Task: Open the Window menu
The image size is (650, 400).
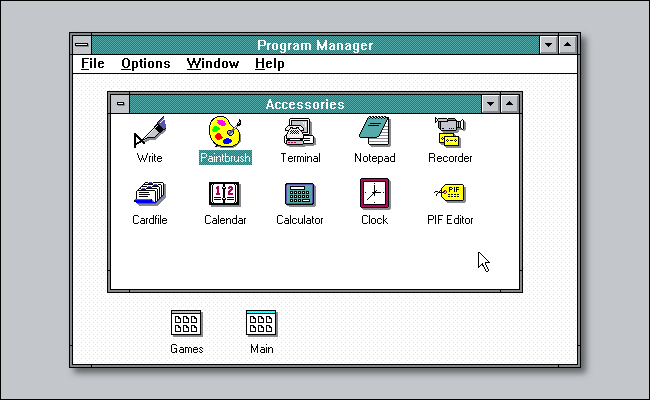Action: (212, 64)
